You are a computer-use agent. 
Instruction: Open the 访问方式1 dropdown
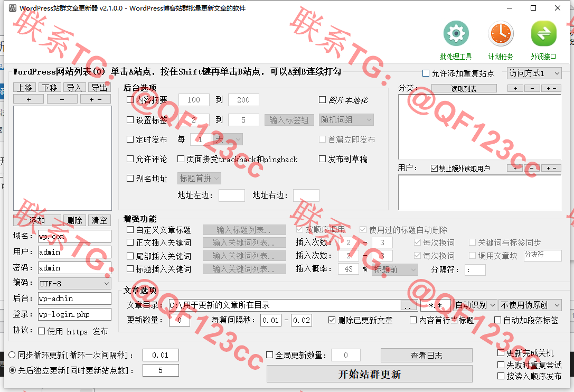click(534, 73)
